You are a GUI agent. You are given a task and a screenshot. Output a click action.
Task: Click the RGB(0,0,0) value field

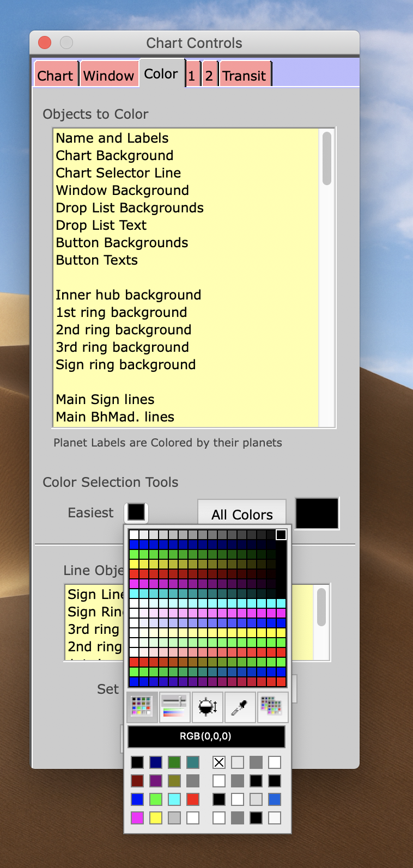[206, 736]
